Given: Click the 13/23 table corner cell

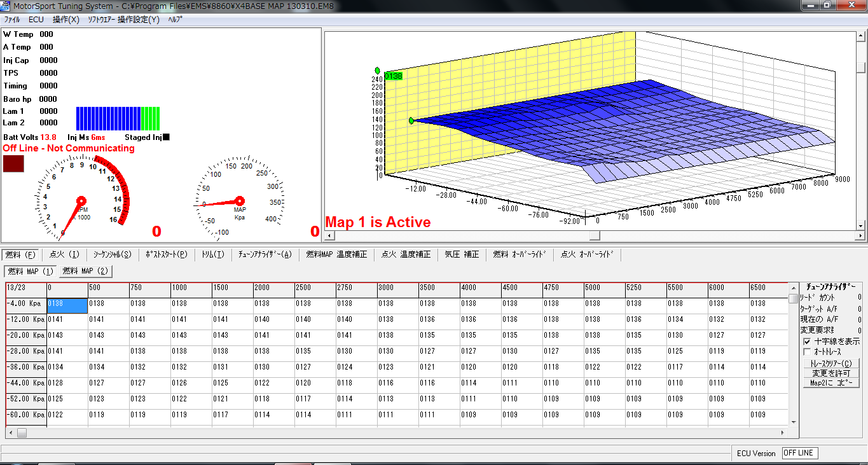Looking at the screenshot, I should tap(26, 289).
